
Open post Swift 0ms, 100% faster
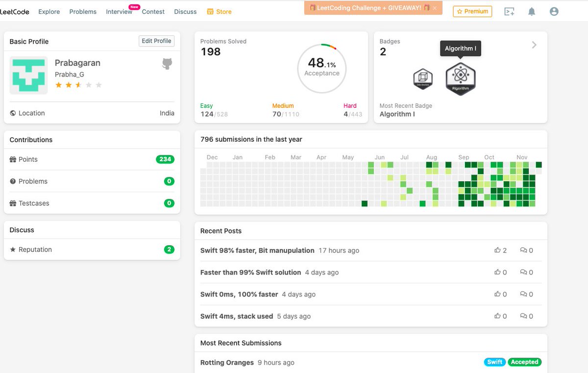tap(239, 295)
